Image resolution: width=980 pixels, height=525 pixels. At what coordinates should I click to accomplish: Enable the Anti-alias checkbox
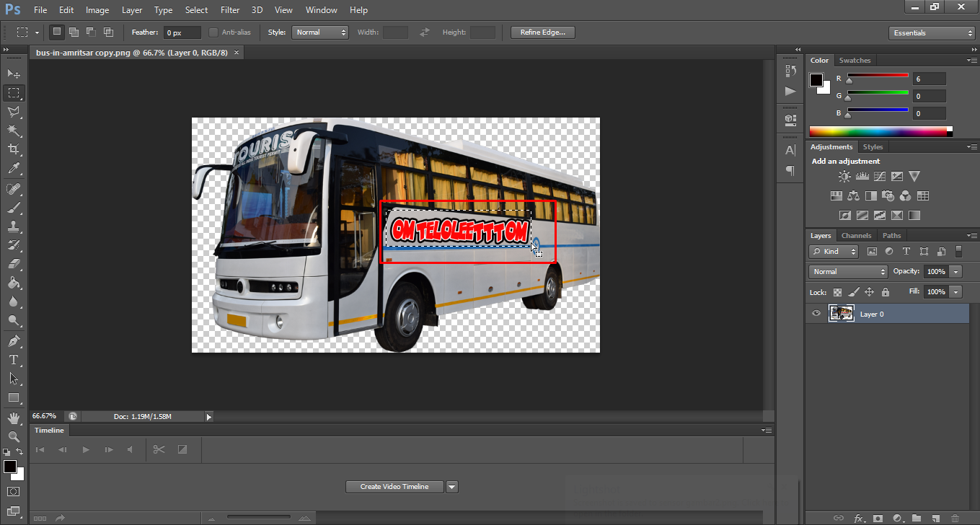click(213, 32)
